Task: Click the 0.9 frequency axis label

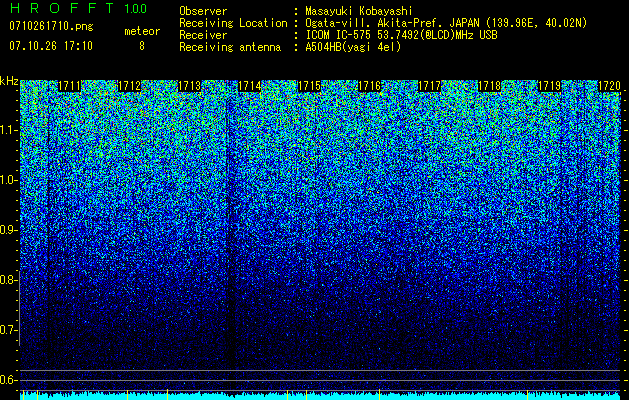Action: (x=8, y=230)
